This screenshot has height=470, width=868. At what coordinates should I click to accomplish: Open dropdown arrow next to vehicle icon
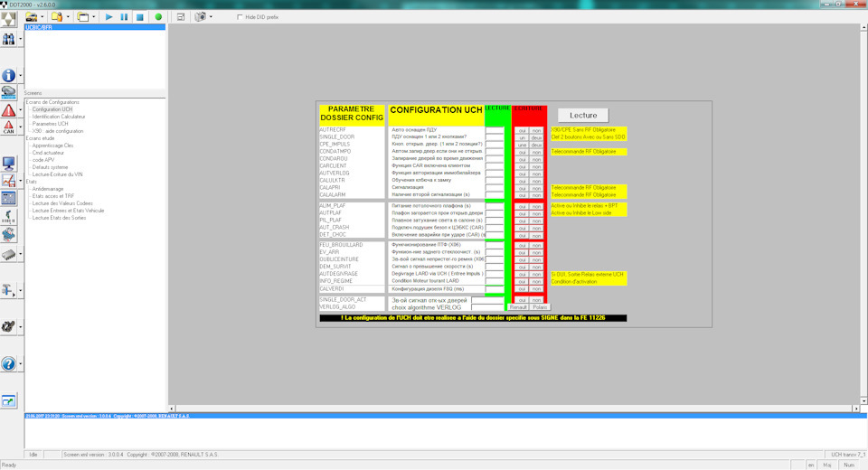click(42, 17)
